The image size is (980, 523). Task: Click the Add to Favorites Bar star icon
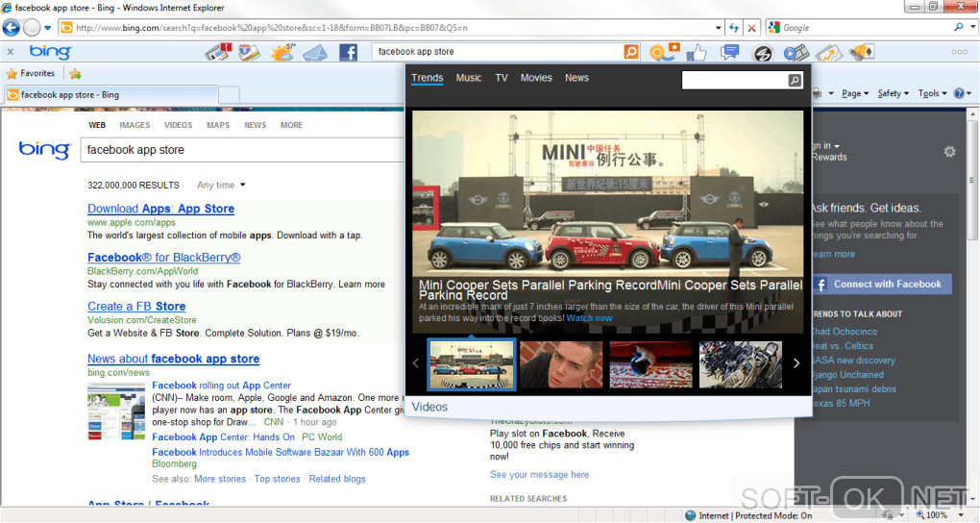point(76,74)
